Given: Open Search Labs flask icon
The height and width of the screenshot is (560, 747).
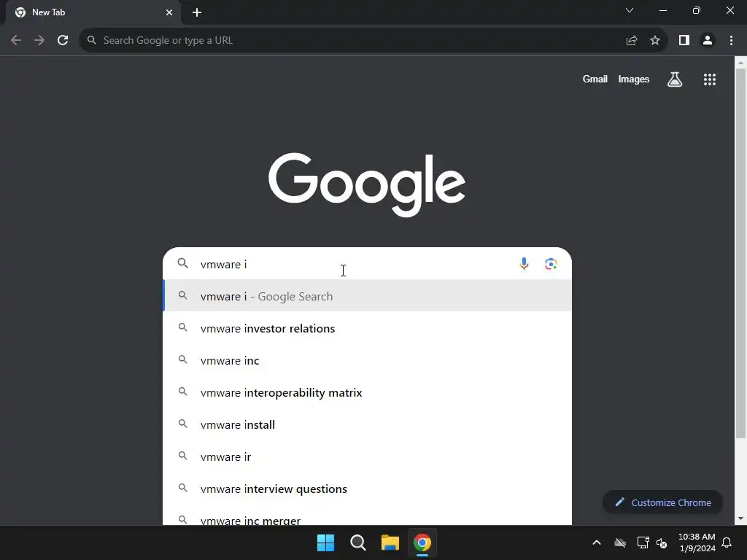Looking at the screenshot, I should pyautogui.click(x=675, y=79).
